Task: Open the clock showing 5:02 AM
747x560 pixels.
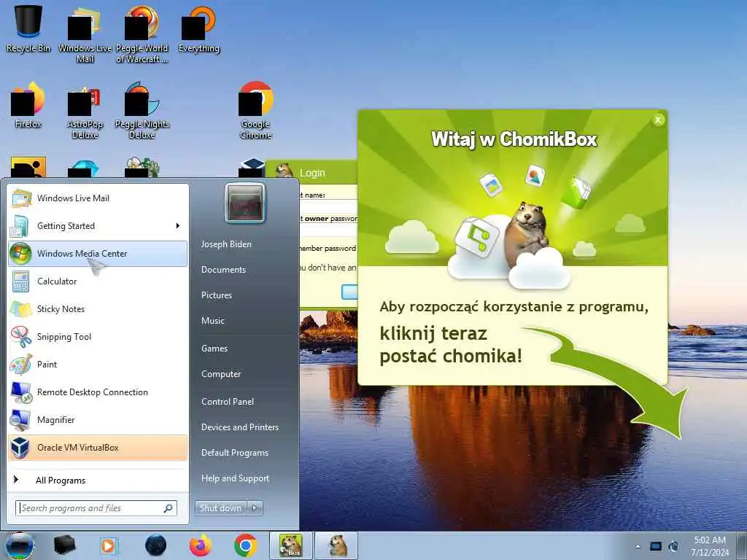Action: point(710,546)
